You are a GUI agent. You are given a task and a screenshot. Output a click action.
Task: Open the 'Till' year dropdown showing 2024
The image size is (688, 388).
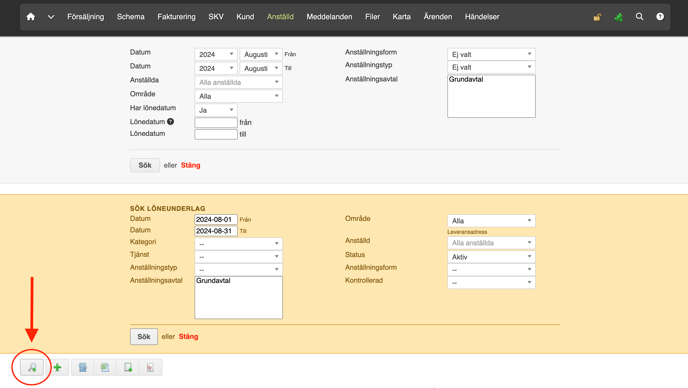pyautogui.click(x=216, y=68)
